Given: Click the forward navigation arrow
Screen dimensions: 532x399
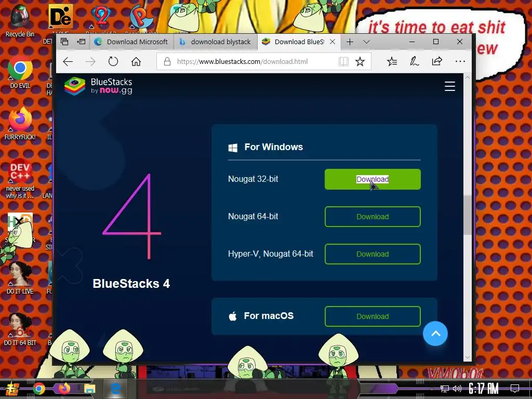Looking at the screenshot, I should (90, 61).
